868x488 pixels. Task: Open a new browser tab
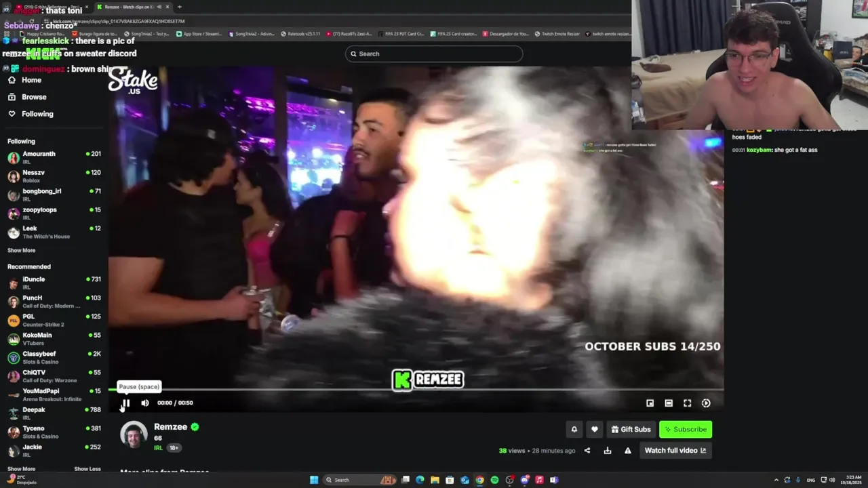[x=179, y=7]
